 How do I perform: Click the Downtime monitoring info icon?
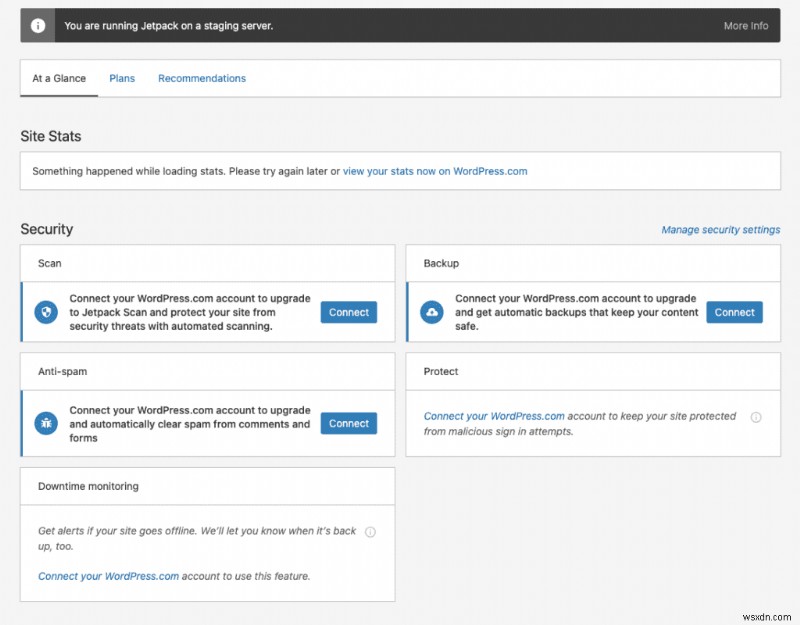coord(370,532)
